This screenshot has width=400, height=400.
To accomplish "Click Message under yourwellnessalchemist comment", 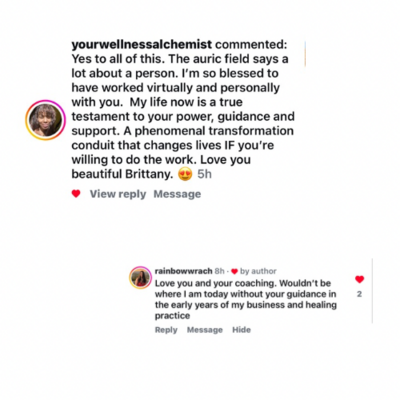I will point(177,194).
